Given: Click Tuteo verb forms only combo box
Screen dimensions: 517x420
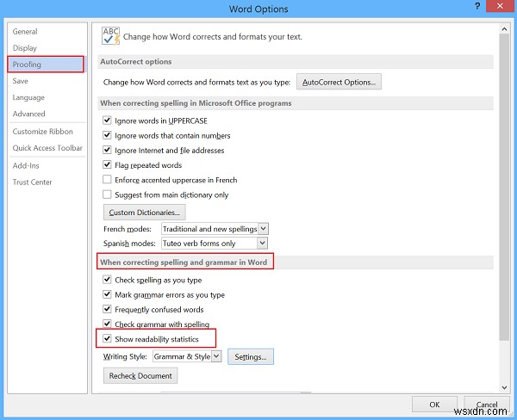Looking at the screenshot, I should click(x=215, y=243).
